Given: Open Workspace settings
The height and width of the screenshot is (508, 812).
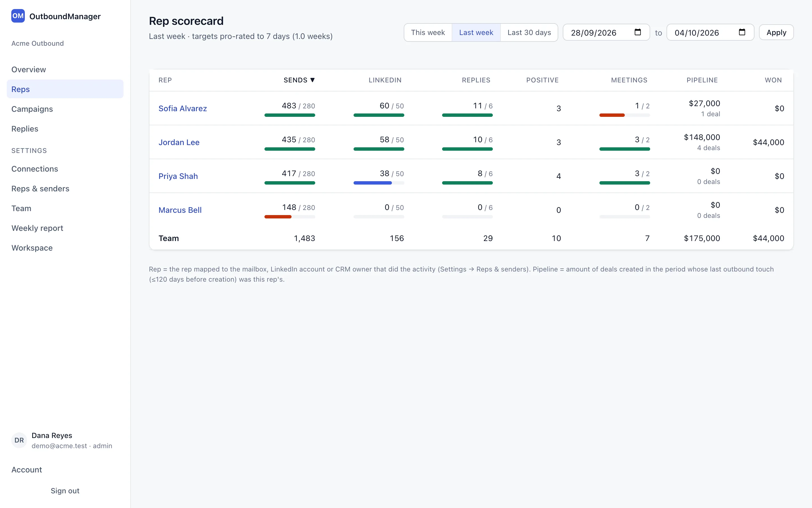Looking at the screenshot, I should click(65, 248).
